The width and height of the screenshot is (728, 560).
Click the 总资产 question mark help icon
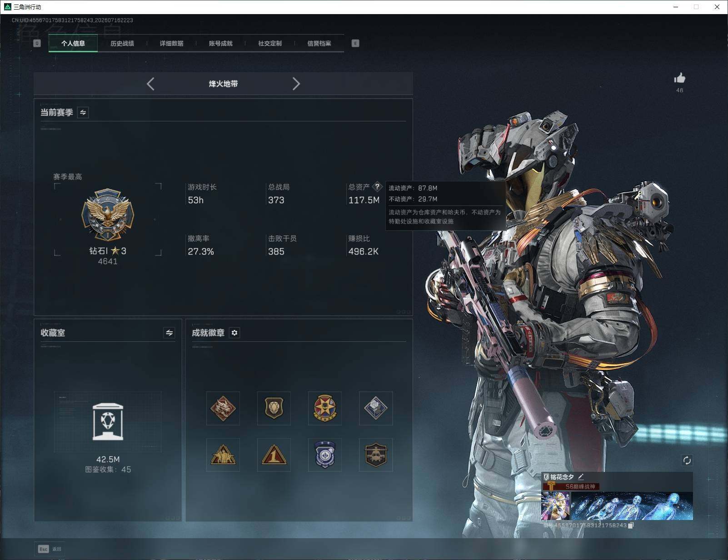[x=377, y=186]
